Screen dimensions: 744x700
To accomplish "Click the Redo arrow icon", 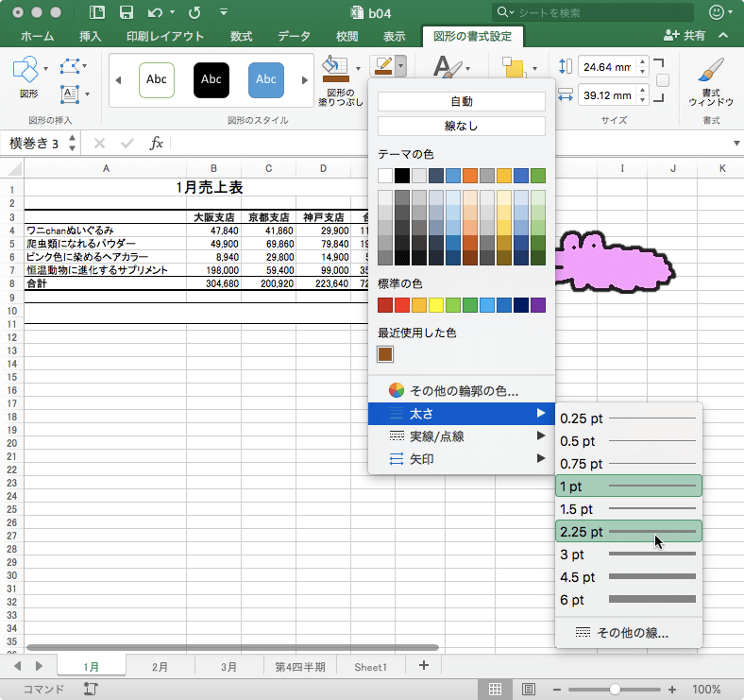I will pyautogui.click(x=194, y=13).
